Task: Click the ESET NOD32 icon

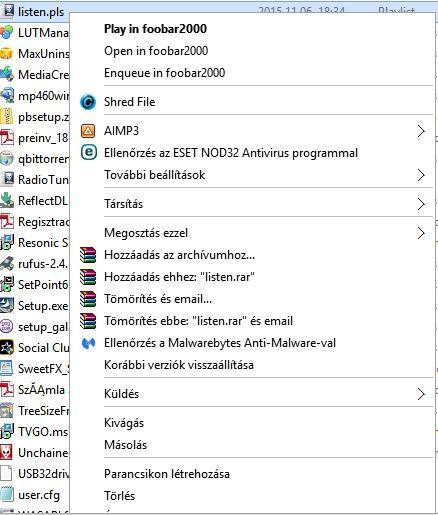Action: pos(89,153)
